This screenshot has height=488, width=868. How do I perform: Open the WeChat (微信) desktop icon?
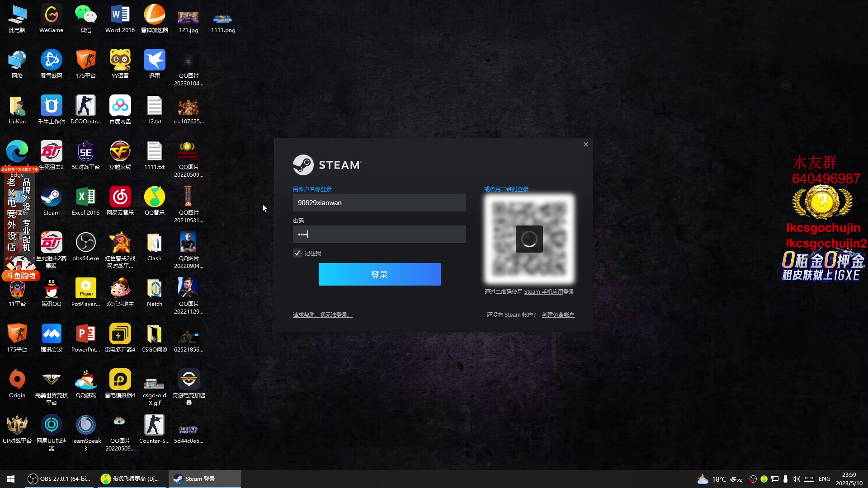pos(85,19)
